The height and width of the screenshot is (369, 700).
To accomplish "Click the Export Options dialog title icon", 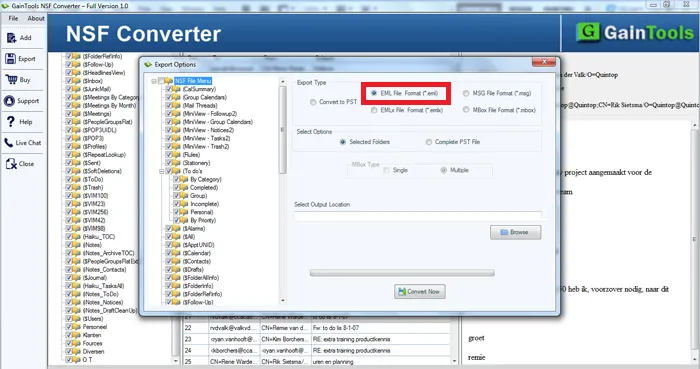I will pyautogui.click(x=148, y=65).
